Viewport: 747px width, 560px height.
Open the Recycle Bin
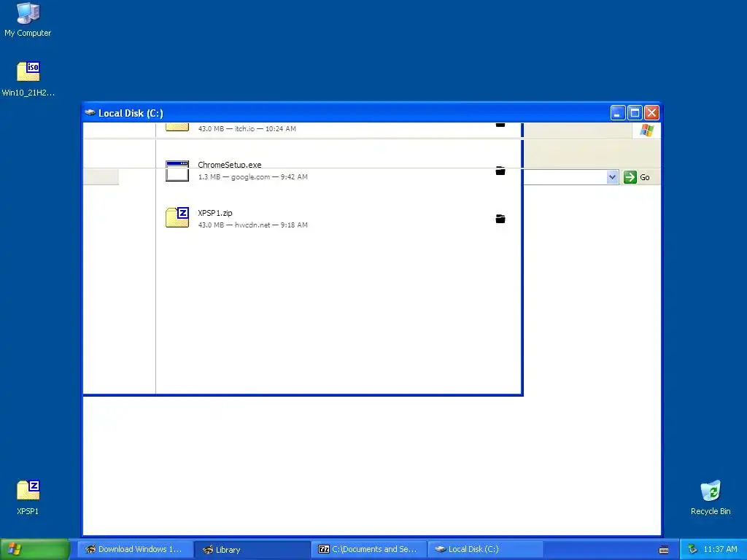click(711, 497)
